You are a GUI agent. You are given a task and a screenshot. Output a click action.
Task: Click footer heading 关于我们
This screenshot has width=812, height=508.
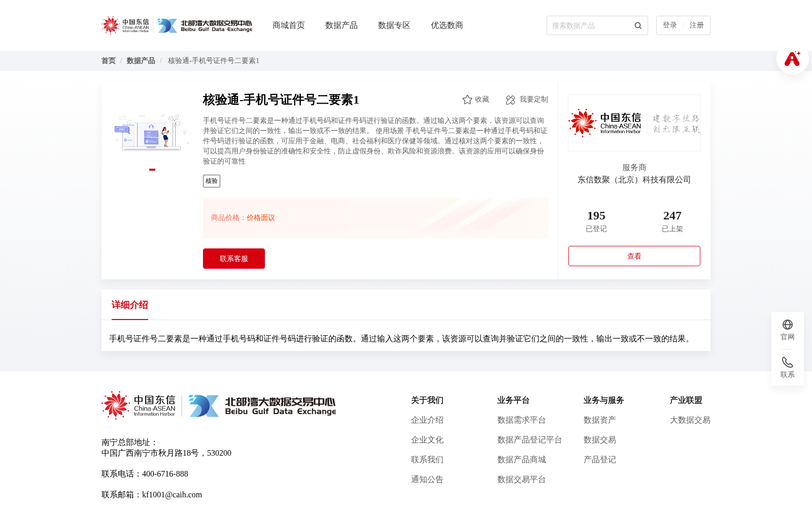[x=427, y=400]
